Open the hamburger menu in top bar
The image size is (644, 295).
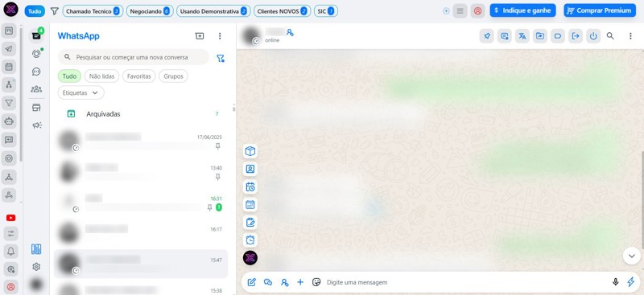(460, 11)
